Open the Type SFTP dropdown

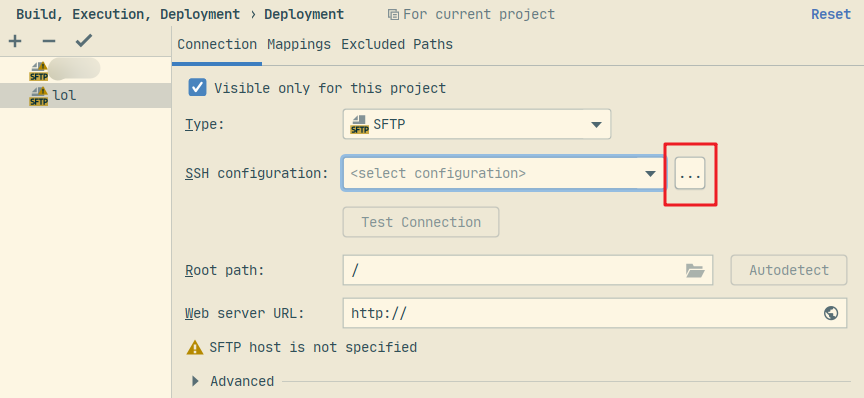477,124
